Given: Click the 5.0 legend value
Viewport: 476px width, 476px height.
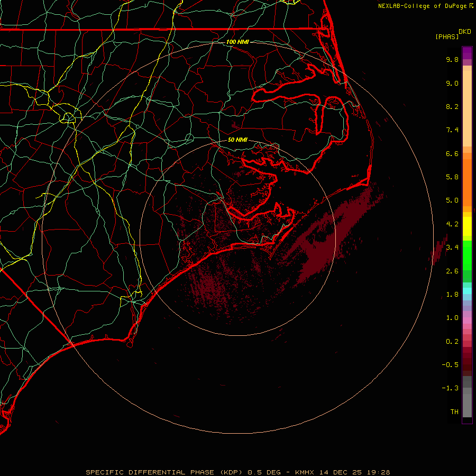Looking at the screenshot, I should [x=452, y=200].
